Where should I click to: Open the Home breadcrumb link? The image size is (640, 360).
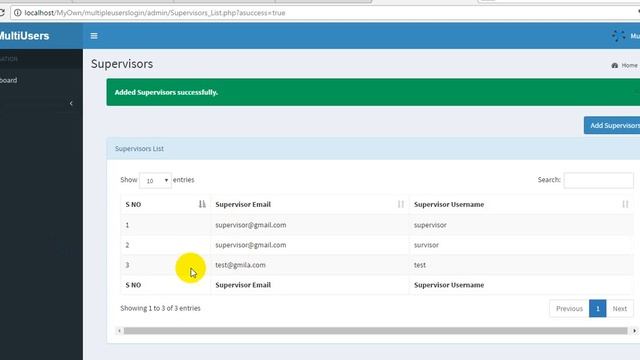point(629,65)
